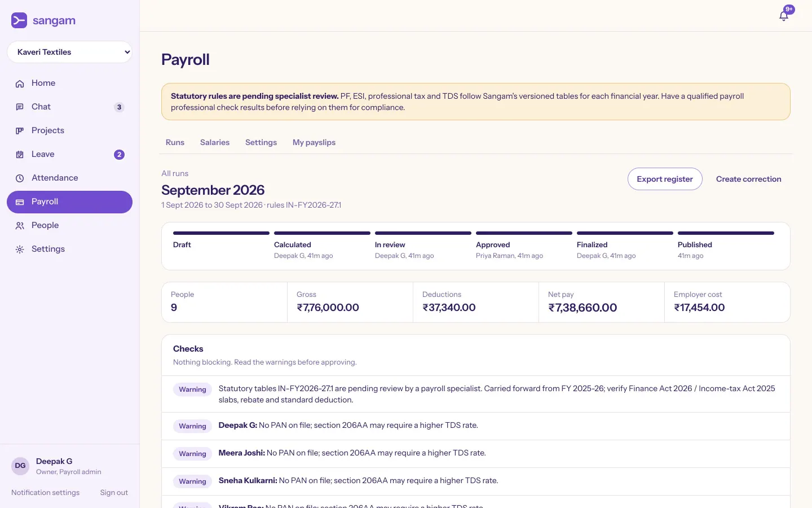Open Attendance in the sidebar
The image size is (812, 508).
tap(69, 178)
